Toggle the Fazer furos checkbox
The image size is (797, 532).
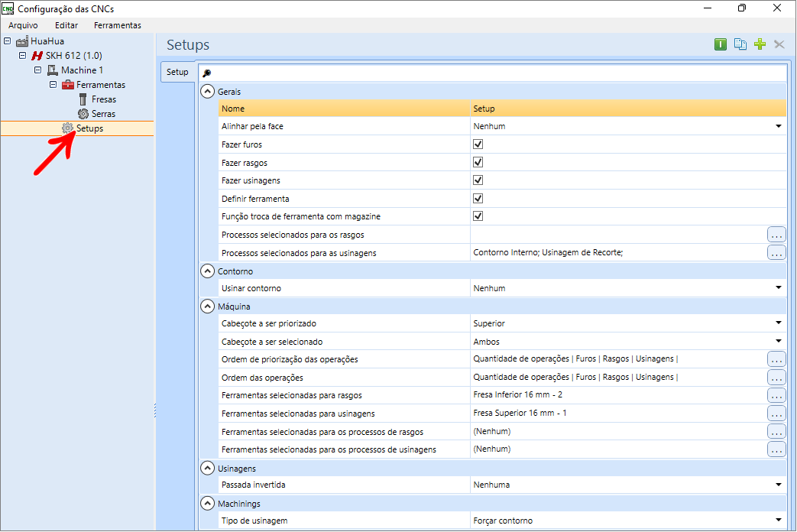478,144
